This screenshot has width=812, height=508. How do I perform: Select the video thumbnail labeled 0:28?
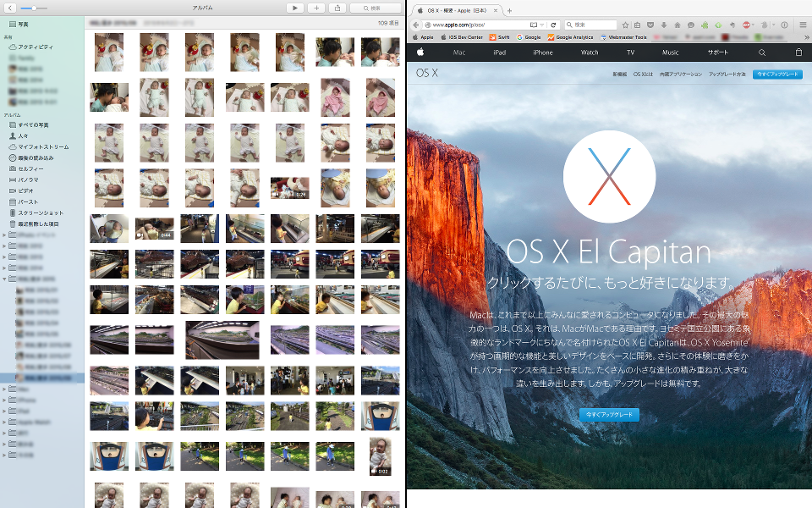290,188
